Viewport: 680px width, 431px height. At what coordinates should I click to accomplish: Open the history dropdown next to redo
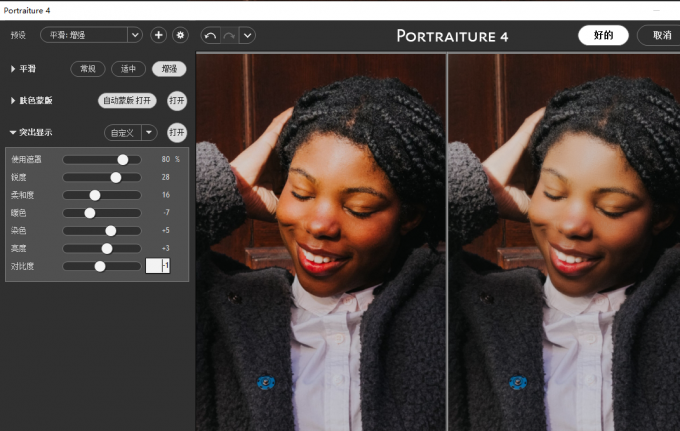point(247,36)
